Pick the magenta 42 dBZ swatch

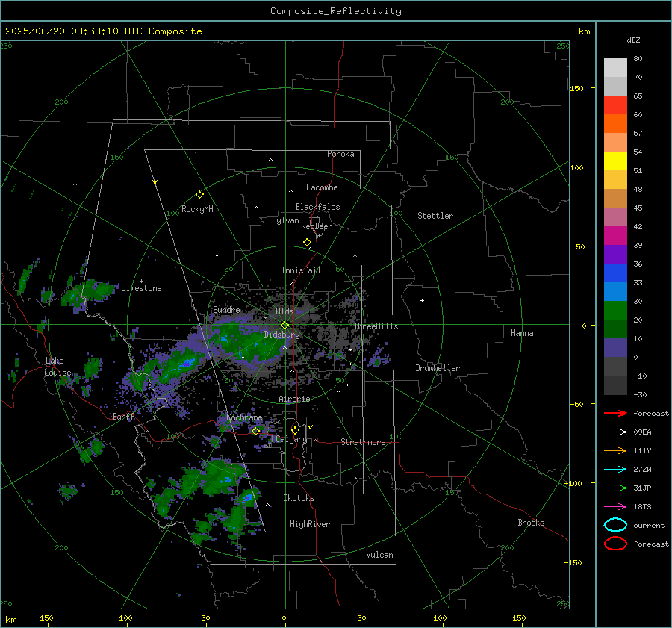(615, 236)
